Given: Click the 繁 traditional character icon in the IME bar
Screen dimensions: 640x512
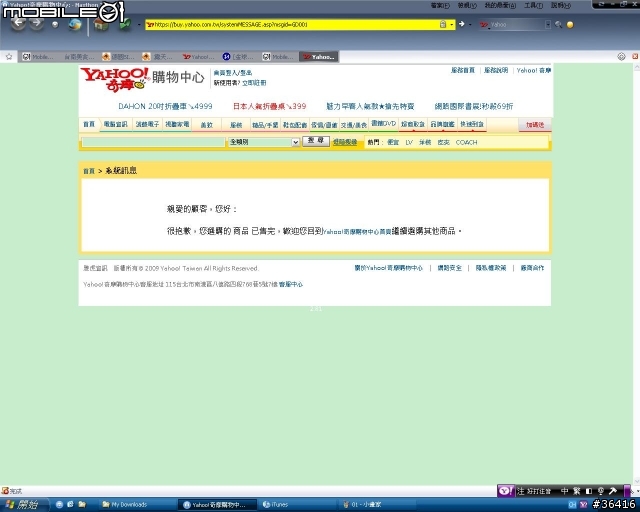Looking at the screenshot, I should [577, 491].
